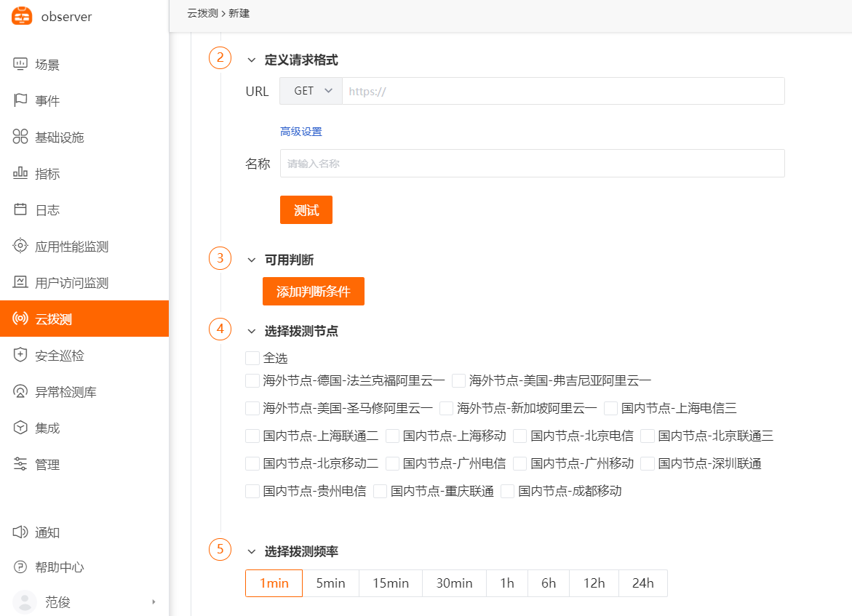Screen dimensions: 852x616
Task: Check 国内节点-广州电信
Action: pyautogui.click(x=392, y=463)
